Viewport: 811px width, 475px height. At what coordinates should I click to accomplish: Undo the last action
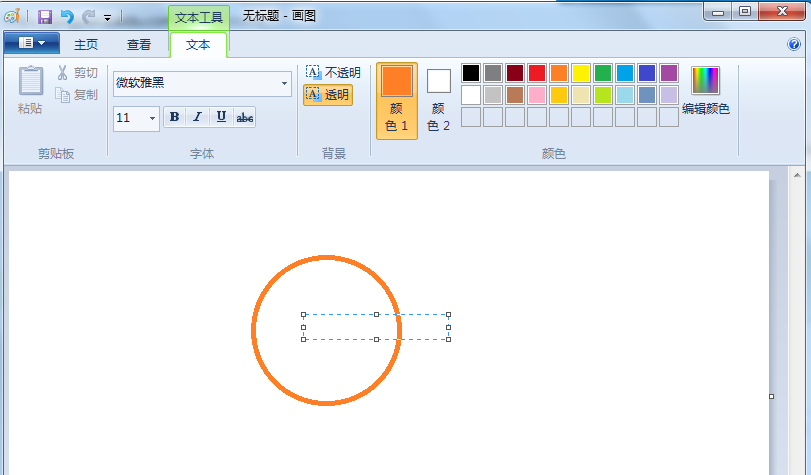(67, 17)
